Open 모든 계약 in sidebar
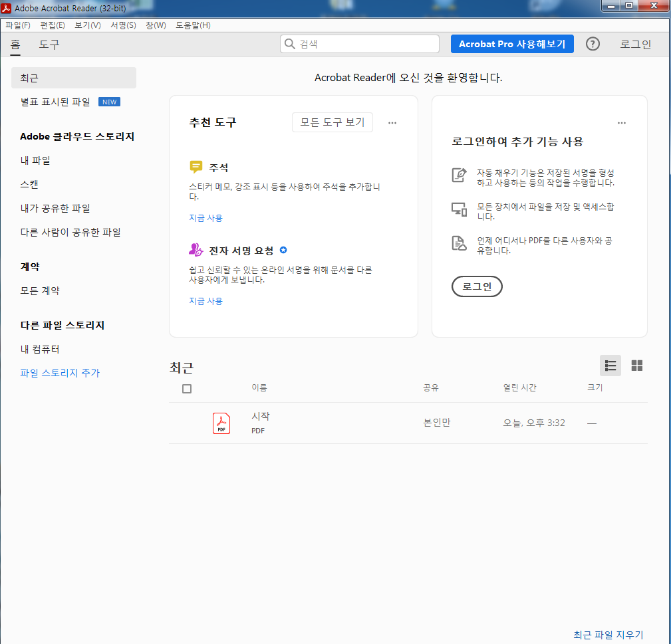The height and width of the screenshot is (644, 671). [40, 290]
